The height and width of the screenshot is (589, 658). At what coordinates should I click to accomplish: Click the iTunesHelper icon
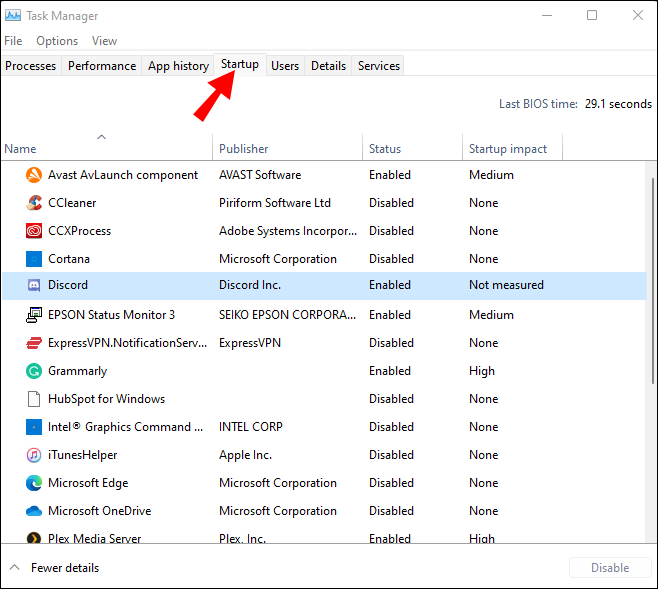click(32, 455)
